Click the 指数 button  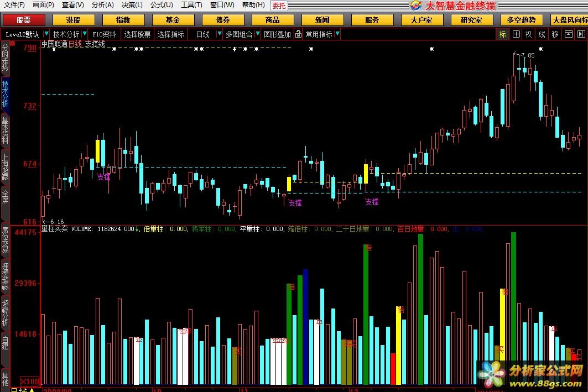point(123,20)
